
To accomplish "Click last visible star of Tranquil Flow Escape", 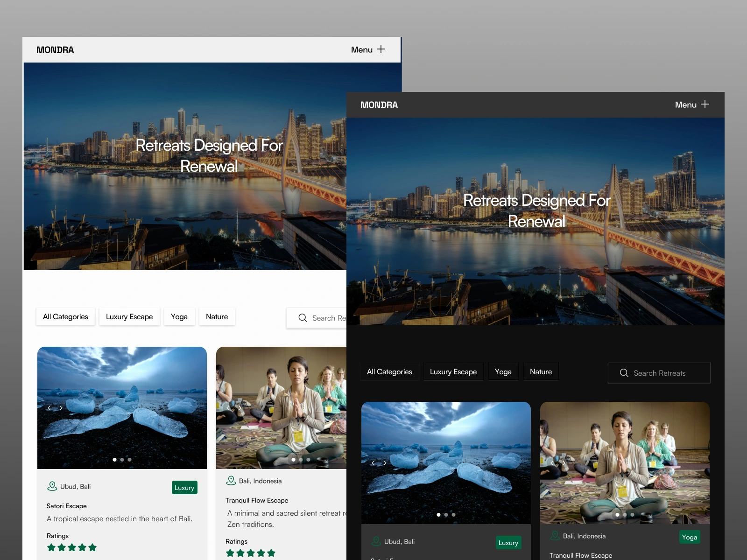I will tap(271, 553).
